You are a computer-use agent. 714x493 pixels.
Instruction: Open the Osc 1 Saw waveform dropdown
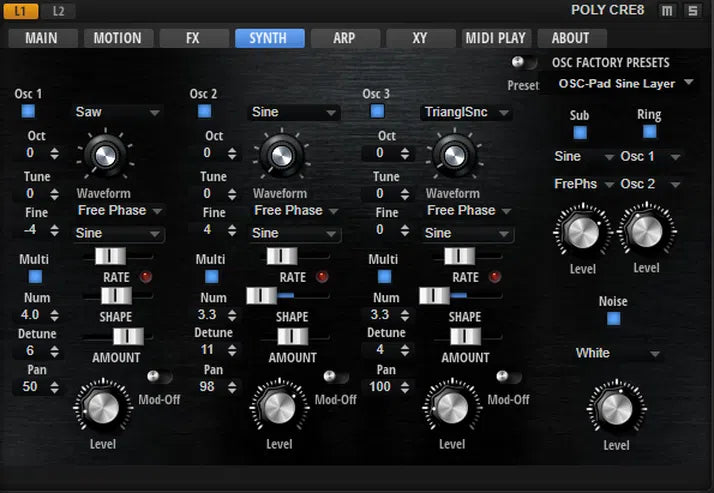point(117,112)
